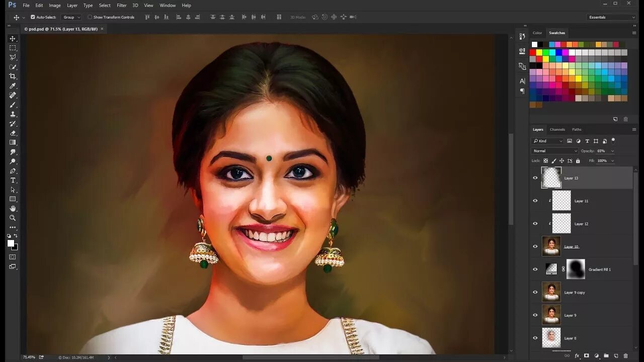Select the History Brush tool

13,124
